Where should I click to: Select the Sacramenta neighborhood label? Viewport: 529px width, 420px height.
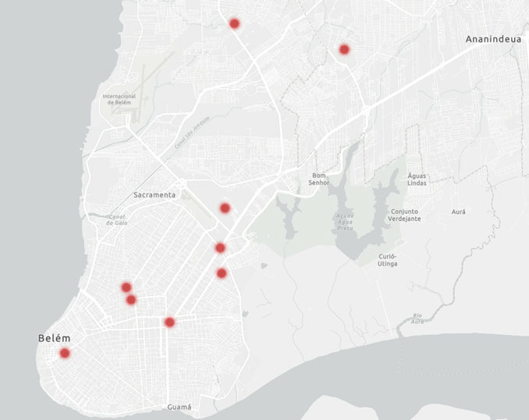pos(154,194)
